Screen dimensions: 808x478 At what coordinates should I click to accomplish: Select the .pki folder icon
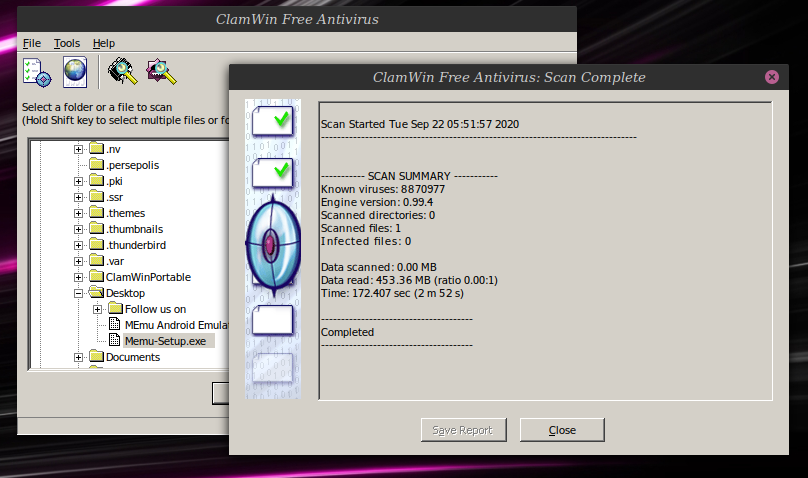coord(96,180)
